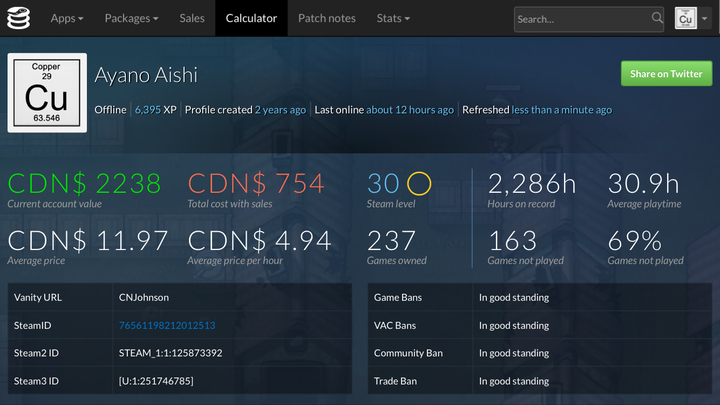
Task: Go to the Sales page
Action: pos(192,18)
